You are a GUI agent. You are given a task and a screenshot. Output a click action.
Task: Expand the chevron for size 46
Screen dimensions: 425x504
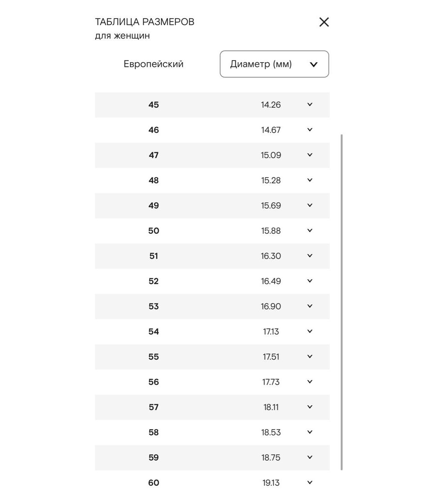pos(310,130)
